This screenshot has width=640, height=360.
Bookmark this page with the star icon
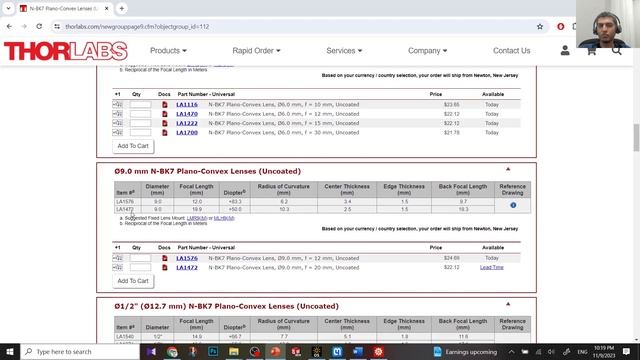(x=540, y=27)
